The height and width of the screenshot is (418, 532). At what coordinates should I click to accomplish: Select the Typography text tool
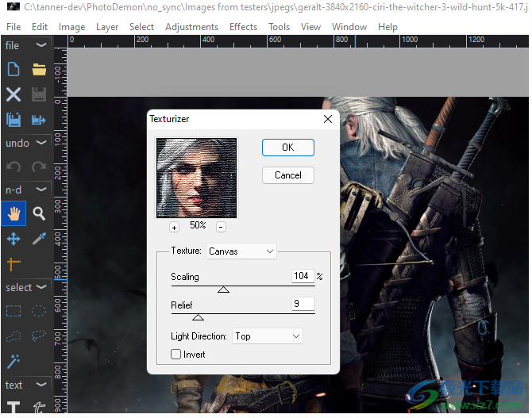(x=39, y=407)
